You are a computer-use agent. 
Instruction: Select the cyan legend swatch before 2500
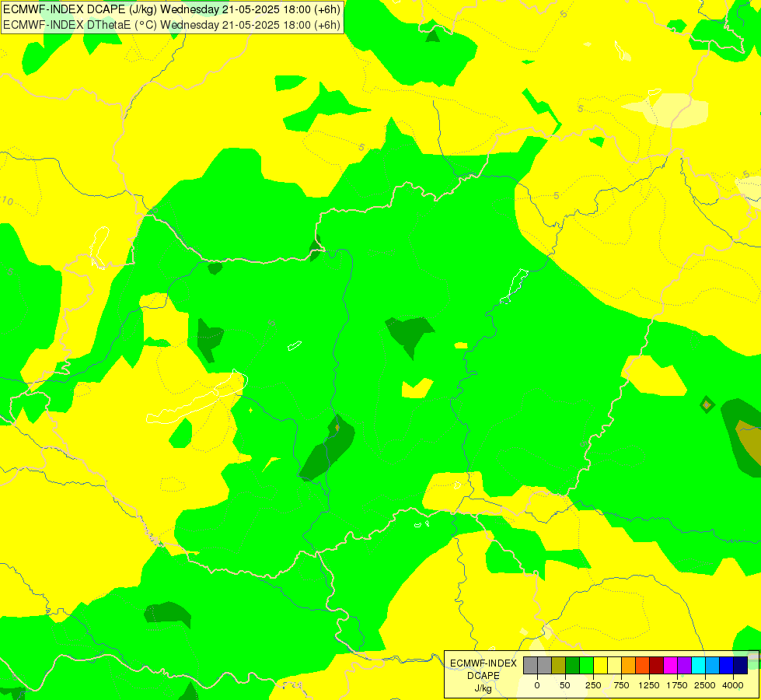click(x=698, y=666)
